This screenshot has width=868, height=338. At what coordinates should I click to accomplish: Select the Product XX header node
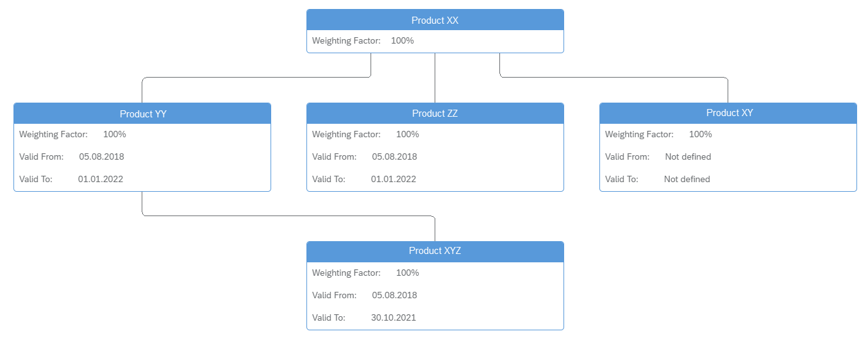click(x=435, y=20)
